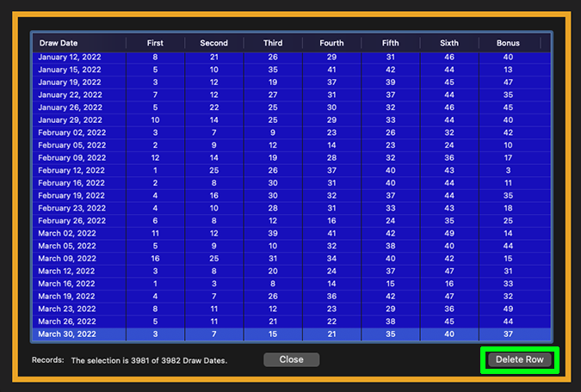Click the Sixth value 49 for March 02
This screenshot has width=581, height=392.
pyautogui.click(x=449, y=233)
